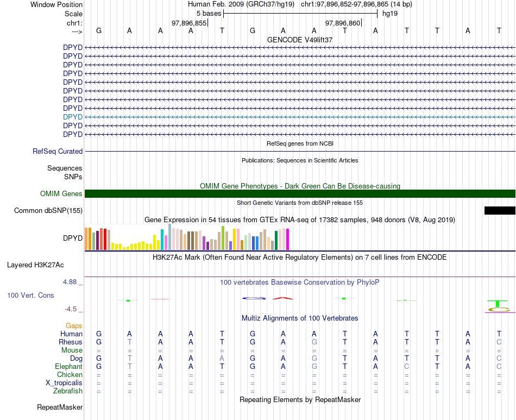Select the OMIM Genes track label
Viewport: 516px width, 420px height.
(x=61, y=193)
